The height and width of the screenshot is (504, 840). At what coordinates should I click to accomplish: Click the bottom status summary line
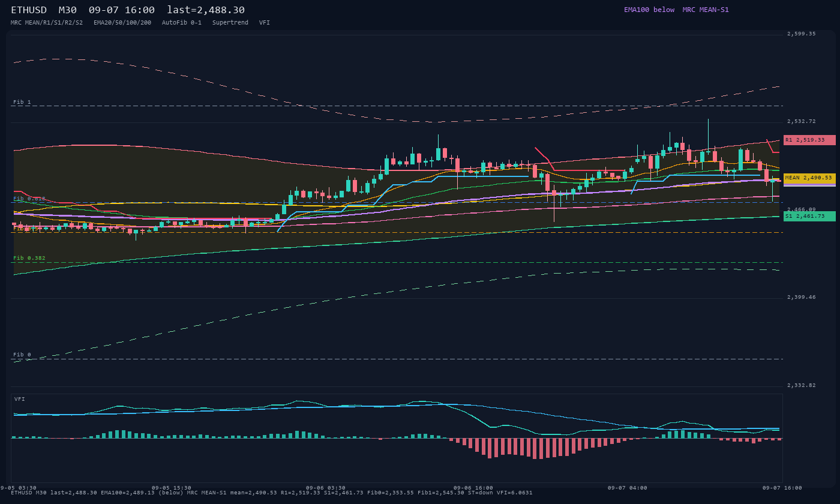[x=272, y=493]
